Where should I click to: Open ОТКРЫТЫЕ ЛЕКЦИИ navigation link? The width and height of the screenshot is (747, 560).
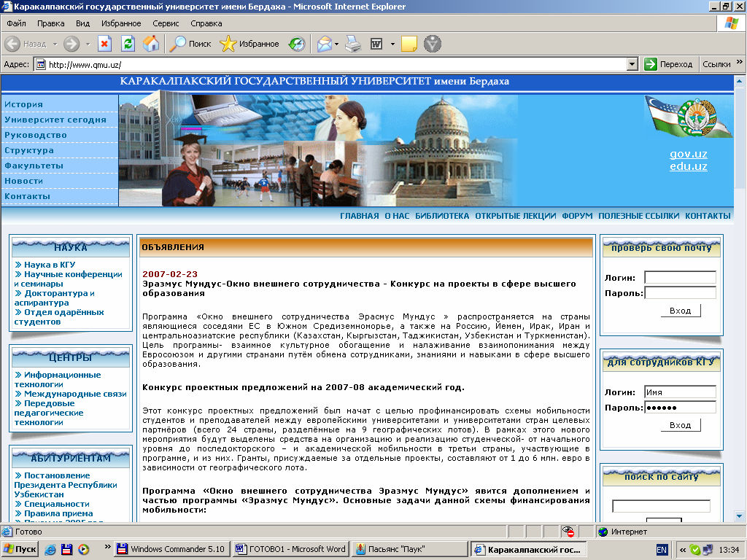click(516, 216)
